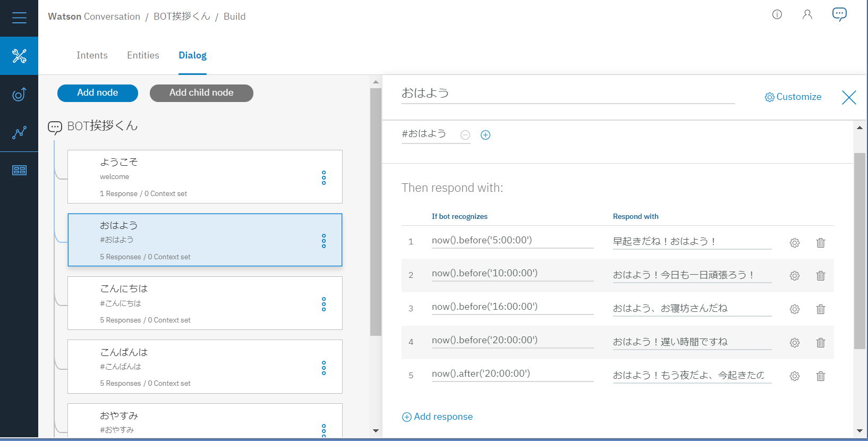The height and width of the screenshot is (441, 868).
Task: Select the こんばんは dialog node
Action: (205, 367)
